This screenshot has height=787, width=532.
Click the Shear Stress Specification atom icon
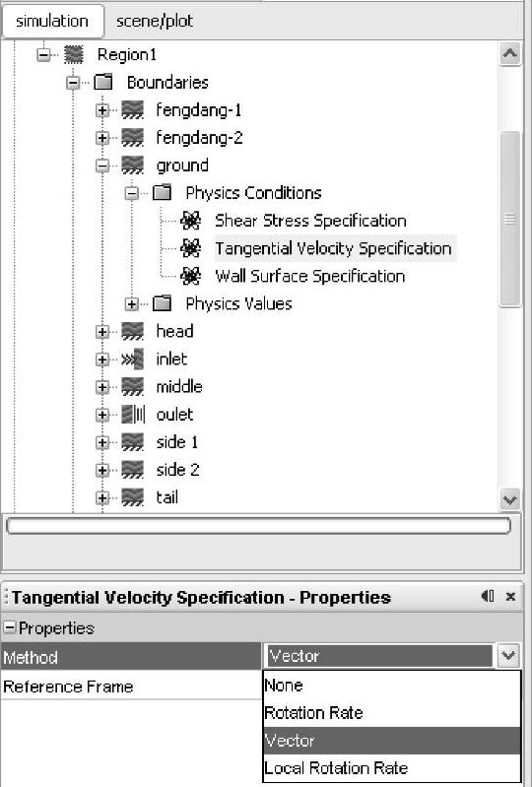[x=191, y=221]
